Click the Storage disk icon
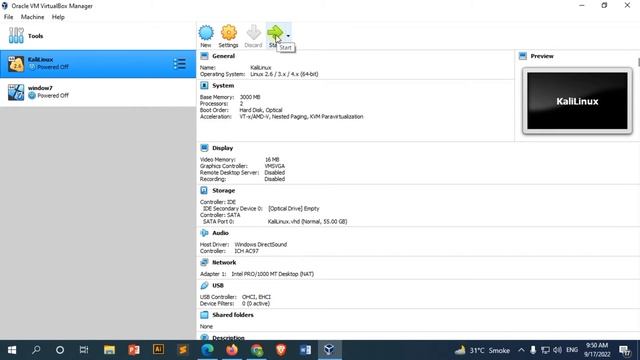 click(x=204, y=191)
